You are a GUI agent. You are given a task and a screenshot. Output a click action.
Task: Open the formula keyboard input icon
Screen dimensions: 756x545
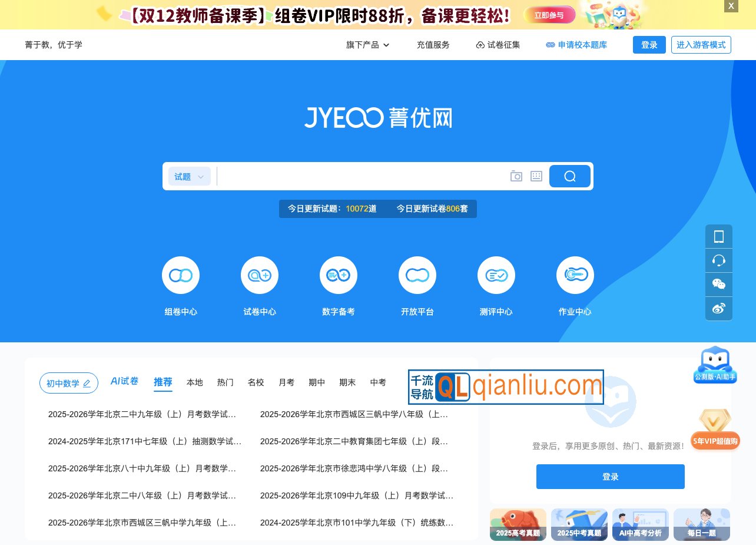(536, 176)
